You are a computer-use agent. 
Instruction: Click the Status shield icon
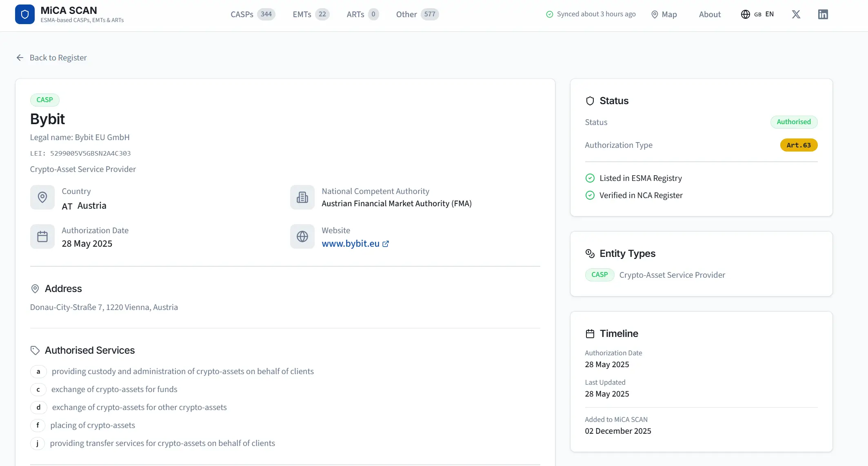point(590,101)
